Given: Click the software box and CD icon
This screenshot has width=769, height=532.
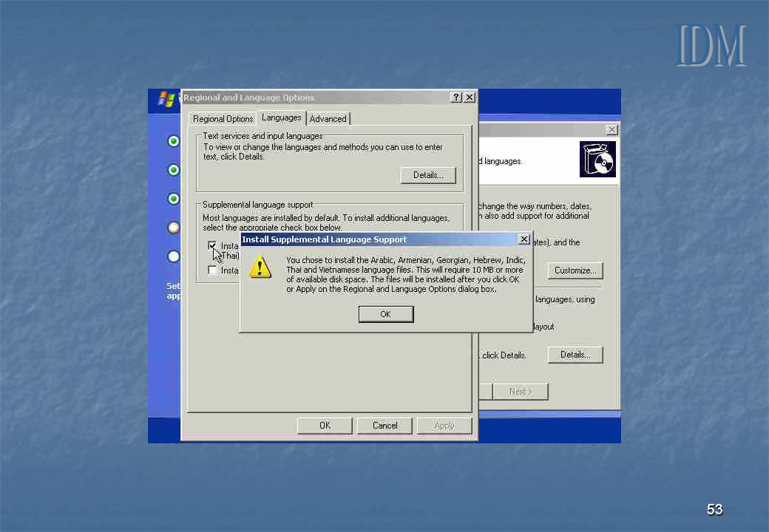Looking at the screenshot, I should [x=597, y=159].
